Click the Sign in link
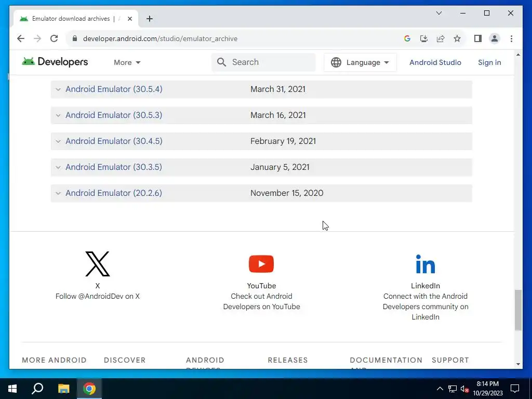 pyautogui.click(x=489, y=62)
